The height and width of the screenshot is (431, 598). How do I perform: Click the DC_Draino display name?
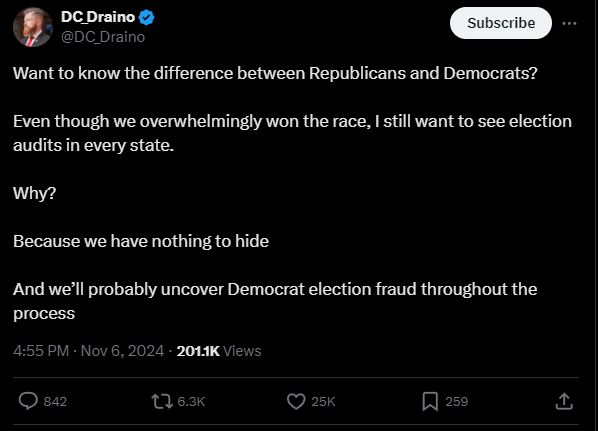(x=98, y=17)
